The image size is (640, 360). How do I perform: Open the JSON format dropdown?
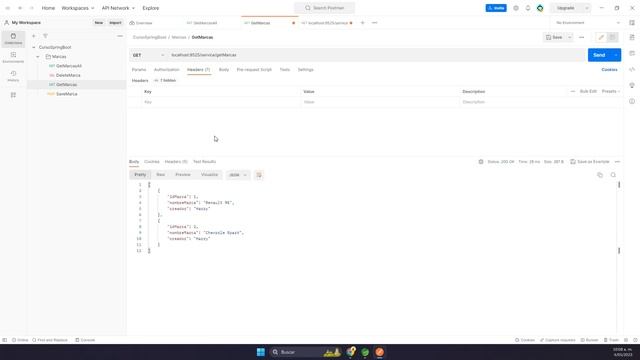[x=238, y=175]
